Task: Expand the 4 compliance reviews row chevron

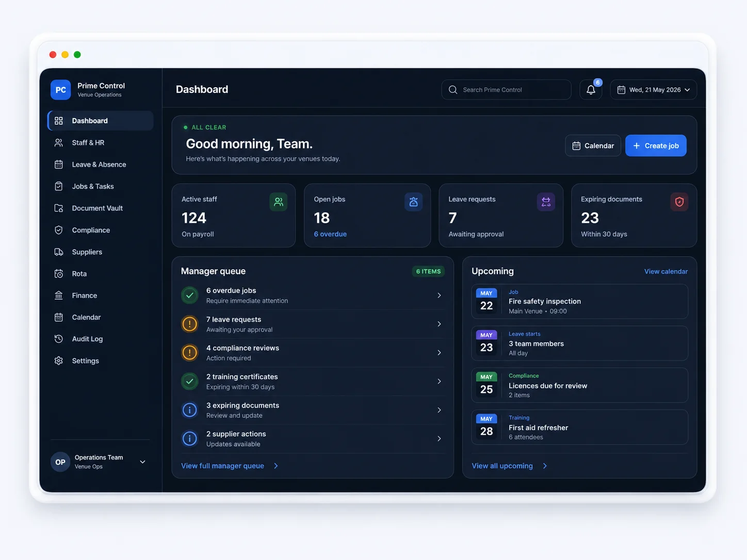Action: tap(439, 353)
